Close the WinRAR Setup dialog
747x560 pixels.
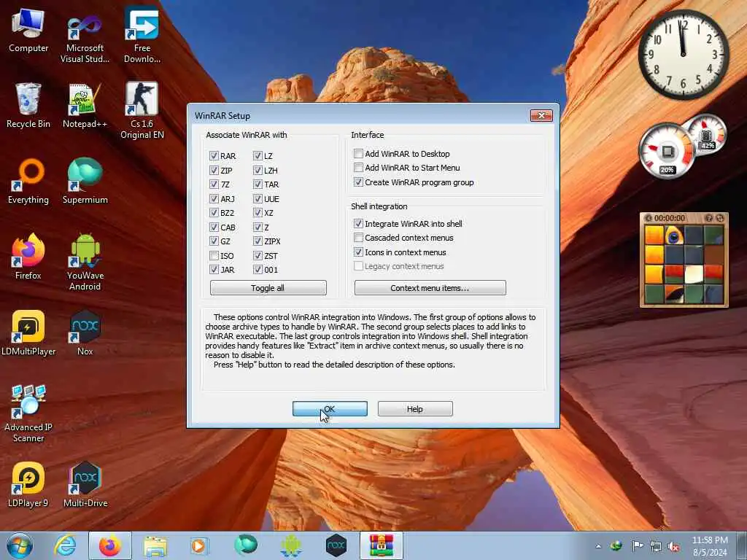pyautogui.click(x=541, y=115)
